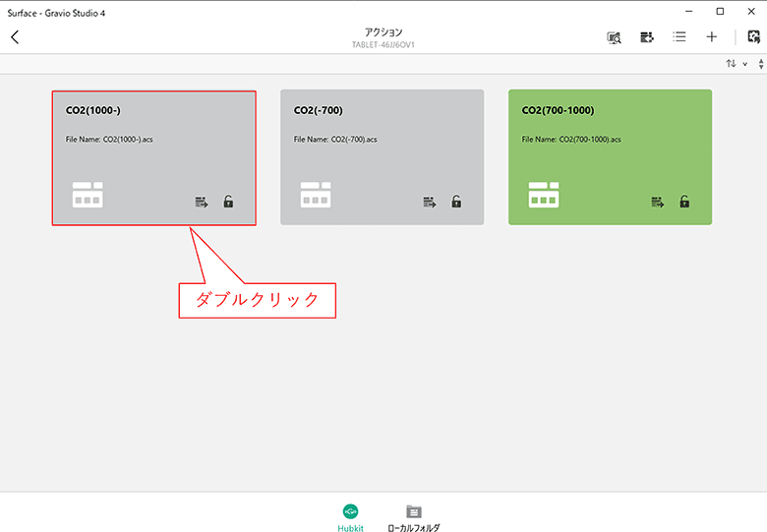Click the export arrow icon on CO2(1000-)
This screenshot has width=767, height=532.
(202, 202)
